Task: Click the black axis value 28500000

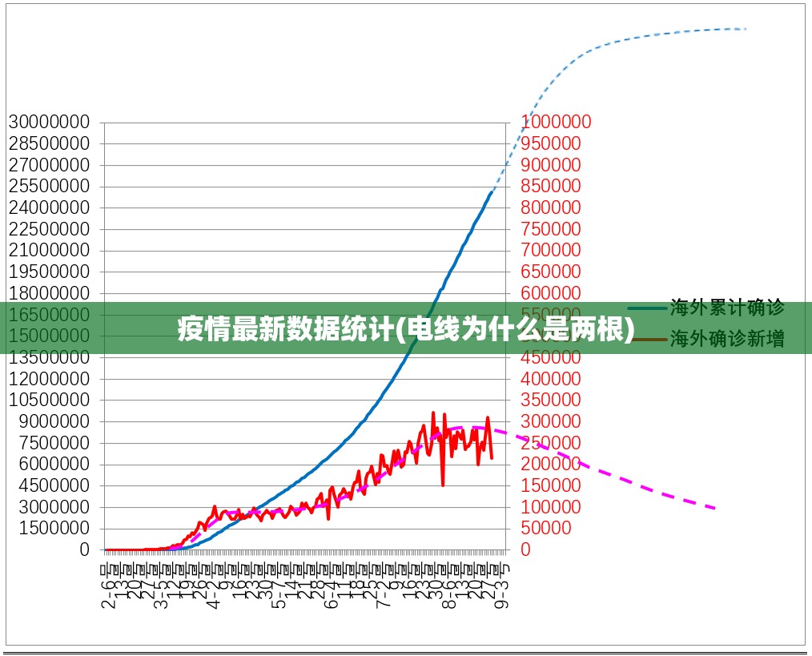Action: coord(49,143)
